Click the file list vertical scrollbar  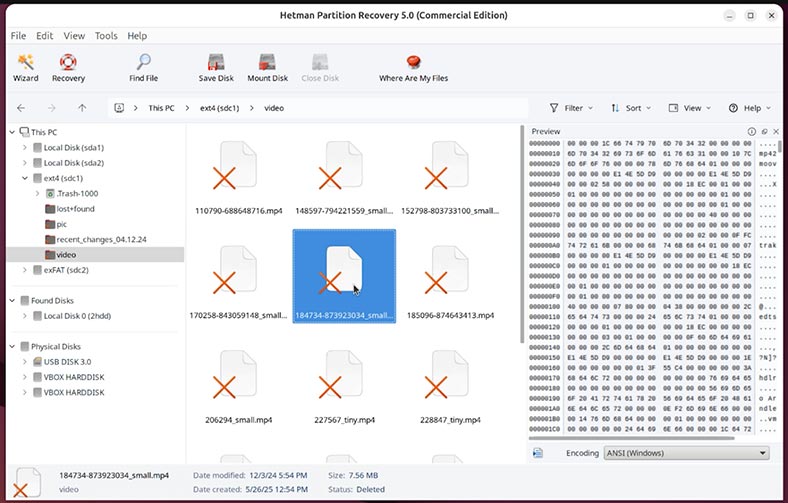[521, 235]
